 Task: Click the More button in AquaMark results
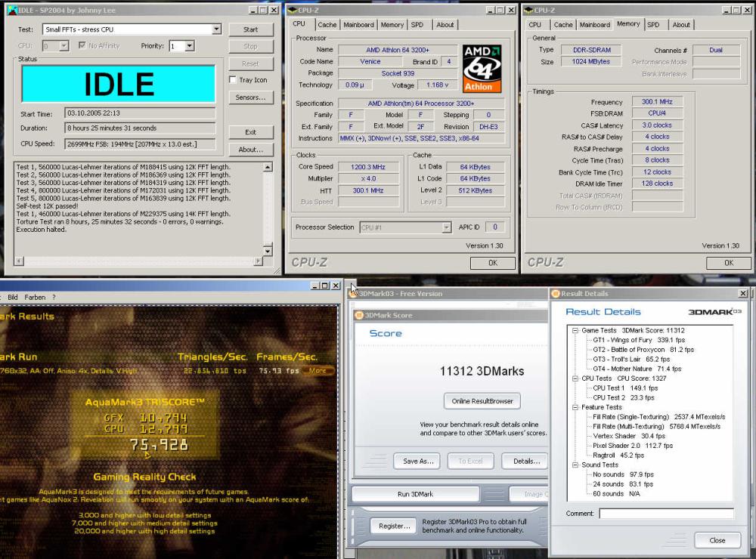pos(318,371)
